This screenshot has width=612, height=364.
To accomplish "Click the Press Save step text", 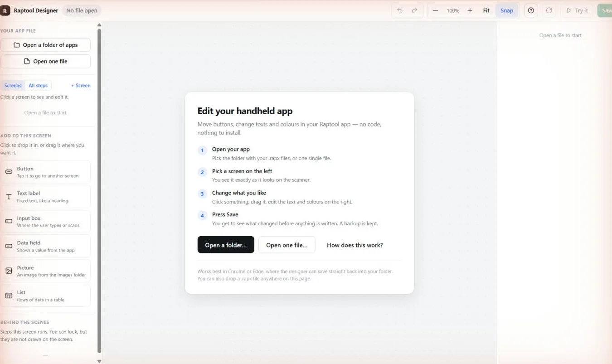I will click(225, 214).
